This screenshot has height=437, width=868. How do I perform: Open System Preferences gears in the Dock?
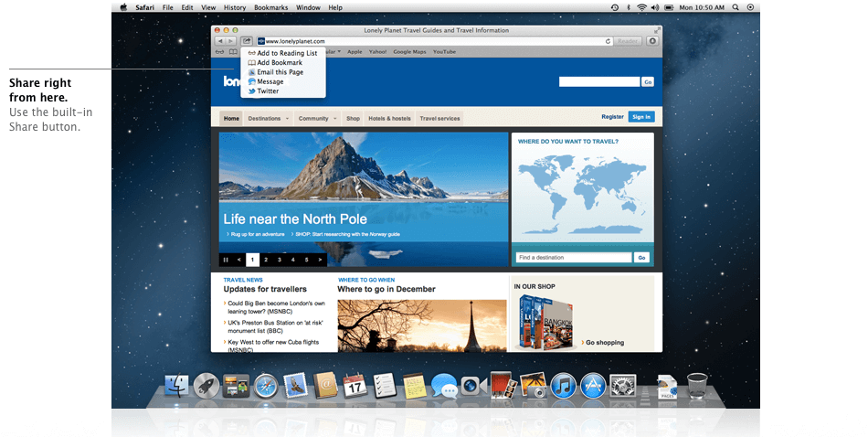[623, 386]
